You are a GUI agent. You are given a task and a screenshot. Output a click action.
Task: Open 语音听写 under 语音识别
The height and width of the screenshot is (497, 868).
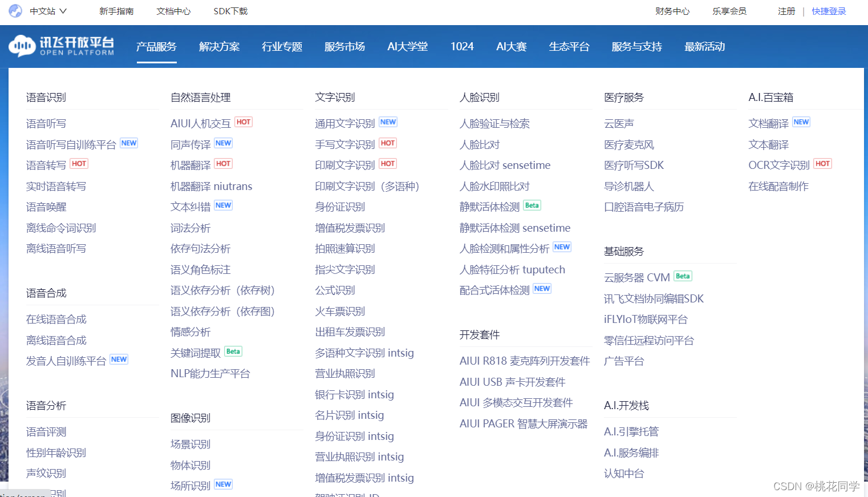[x=46, y=124]
